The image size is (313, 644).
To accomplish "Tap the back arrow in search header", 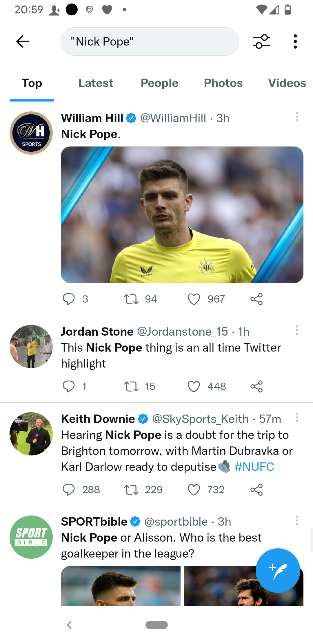I will pos(22,41).
